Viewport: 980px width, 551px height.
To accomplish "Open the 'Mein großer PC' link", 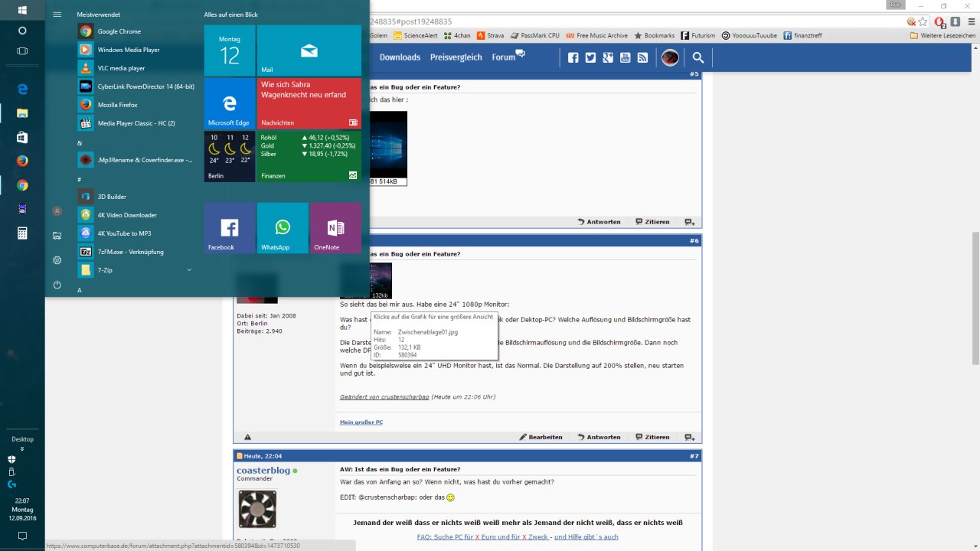I will (361, 422).
